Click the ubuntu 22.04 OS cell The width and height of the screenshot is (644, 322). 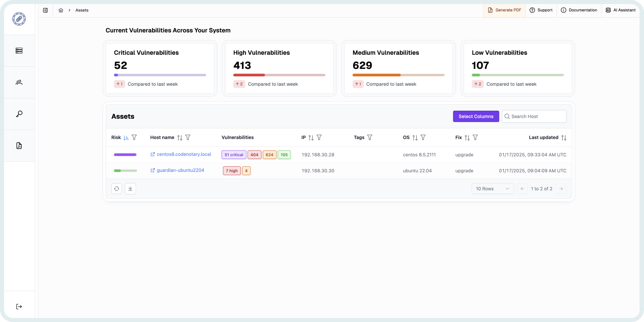417,171
